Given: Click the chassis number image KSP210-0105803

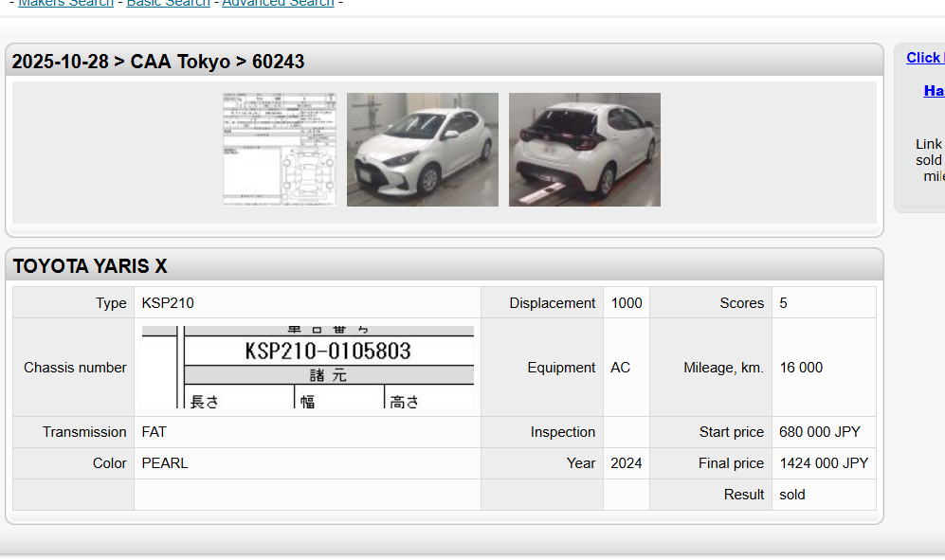Looking at the screenshot, I should [x=307, y=367].
